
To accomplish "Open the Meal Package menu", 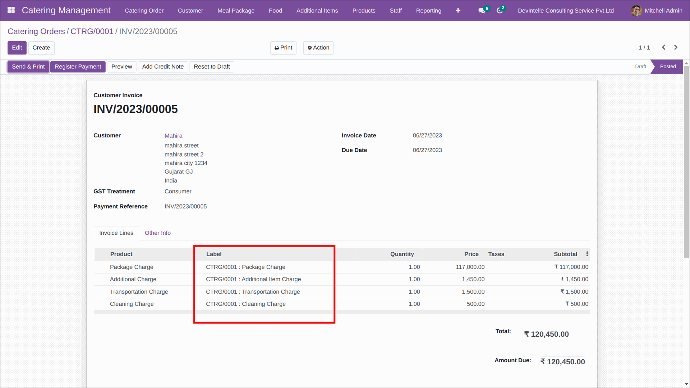I will (x=236, y=11).
